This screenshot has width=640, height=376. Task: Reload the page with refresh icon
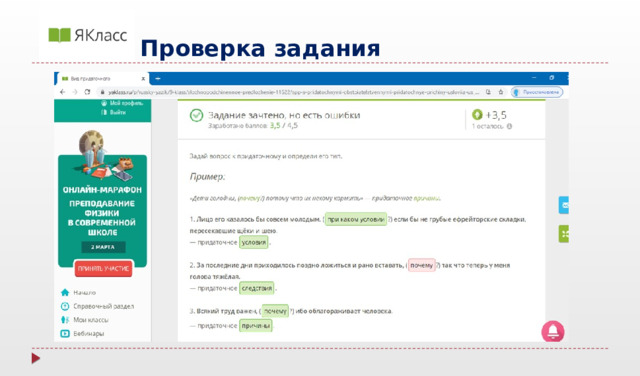pos(87,92)
